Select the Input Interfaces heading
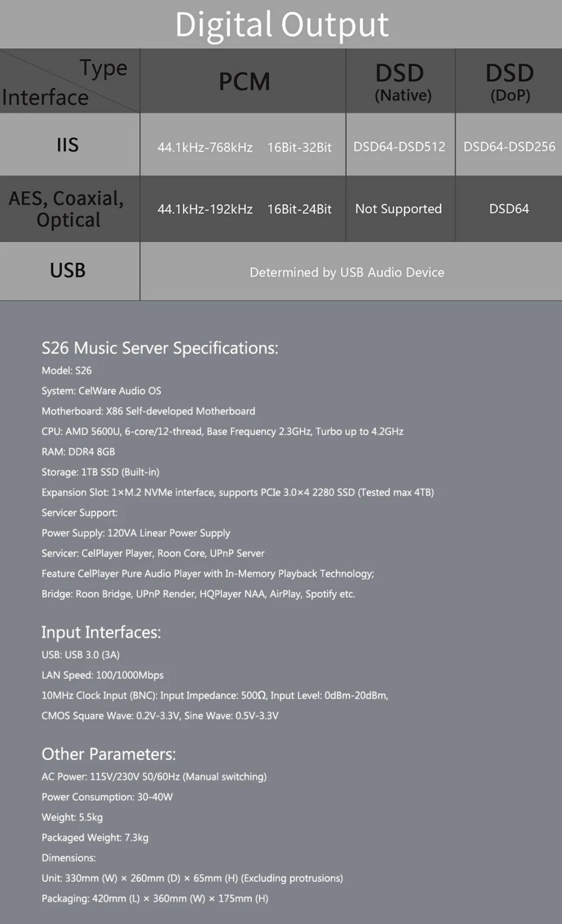 pyautogui.click(x=101, y=632)
